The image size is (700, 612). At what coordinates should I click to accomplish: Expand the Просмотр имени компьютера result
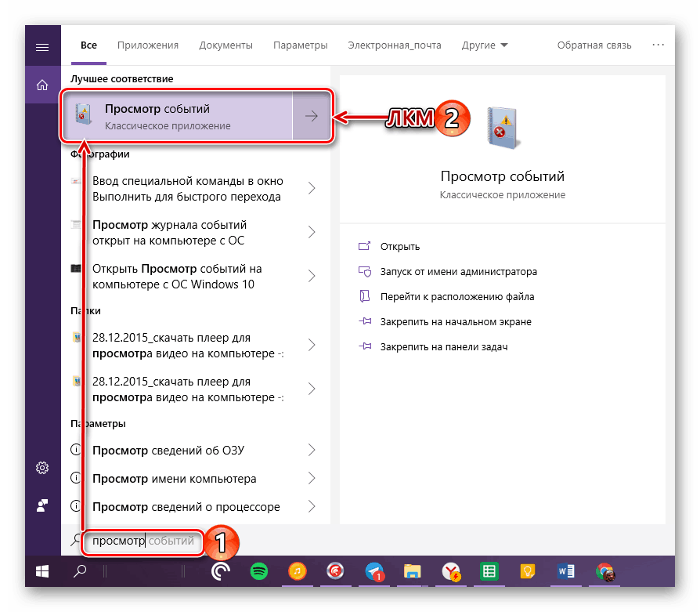pos(312,478)
